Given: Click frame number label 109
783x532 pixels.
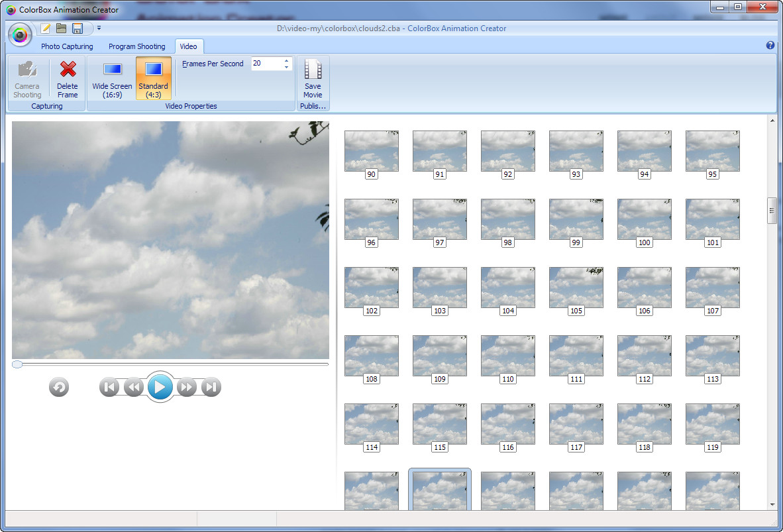Looking at the screenshot, I should pyautogui.click(x=440, y=379).
